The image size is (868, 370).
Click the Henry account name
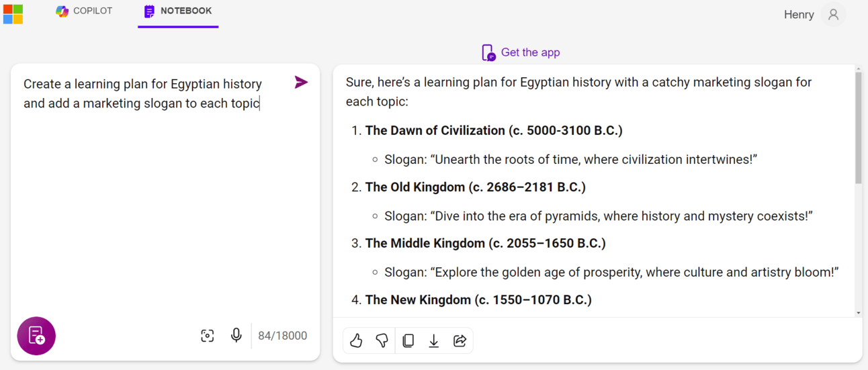(x=799, y=15)
